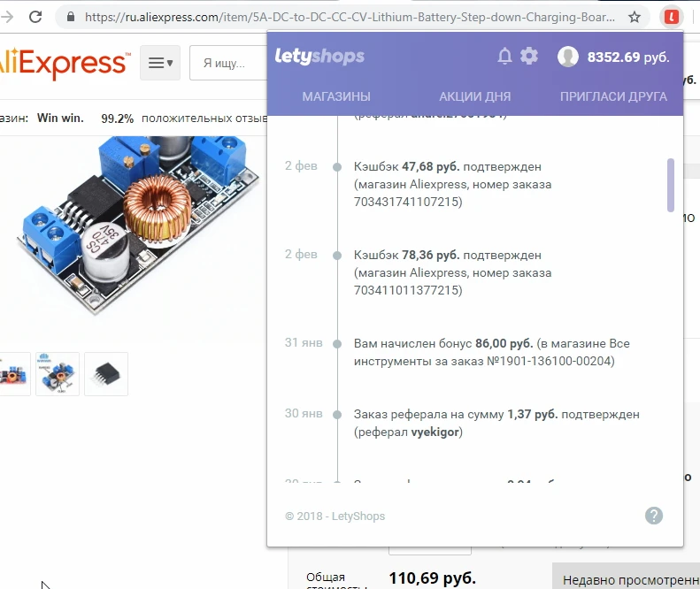Bookmark this page with the star icon

[634, 17]
